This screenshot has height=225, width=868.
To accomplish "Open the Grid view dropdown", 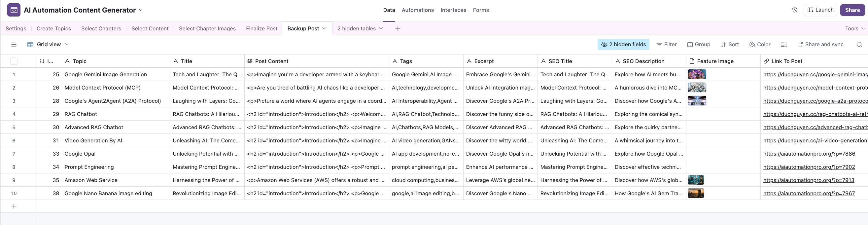I will coord(49,45).
